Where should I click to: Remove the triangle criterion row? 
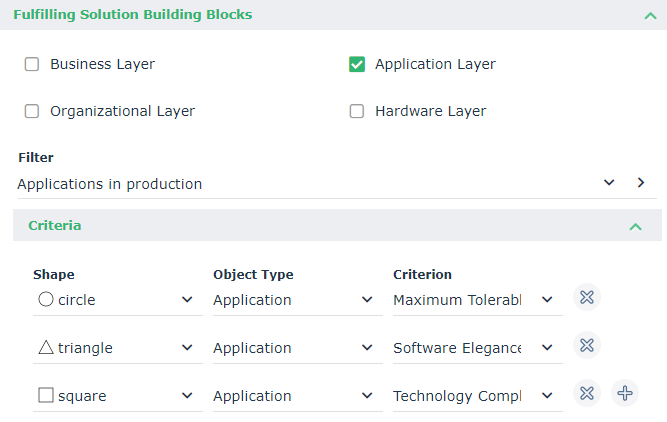[587, 346]
